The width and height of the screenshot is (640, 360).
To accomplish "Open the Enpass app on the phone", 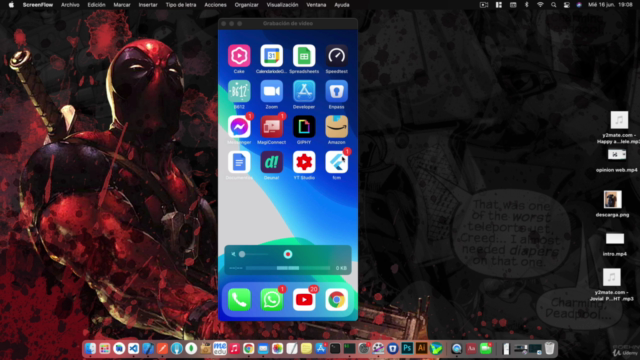I will (336, 91).
